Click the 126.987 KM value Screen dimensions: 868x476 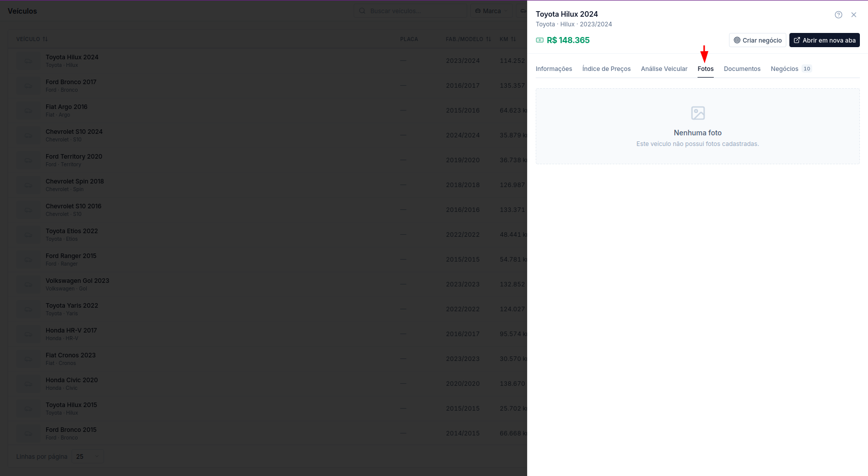point(512,185)
